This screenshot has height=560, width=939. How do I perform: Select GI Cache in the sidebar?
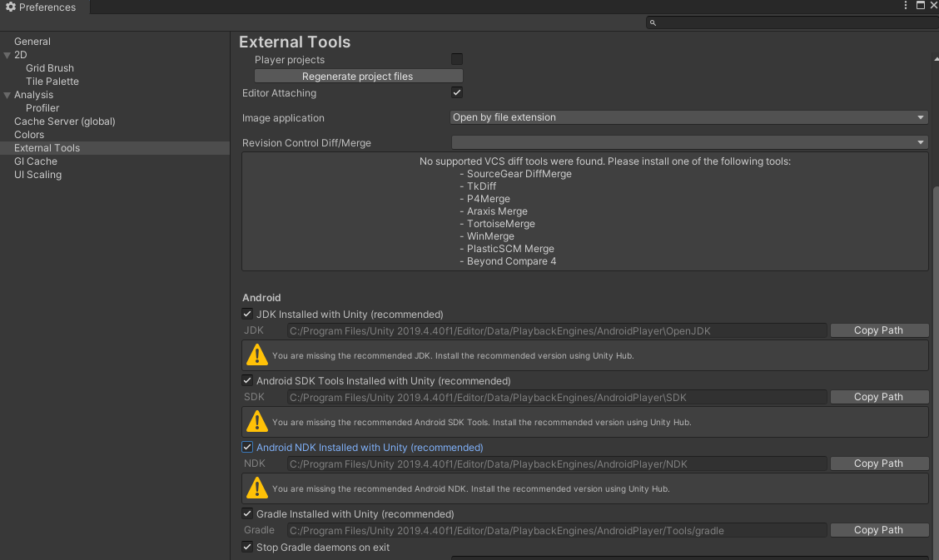tap(36, 161)
